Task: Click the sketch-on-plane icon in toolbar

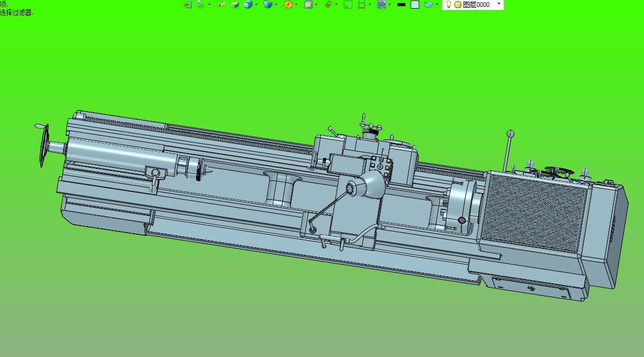Action: pos(201,4)
